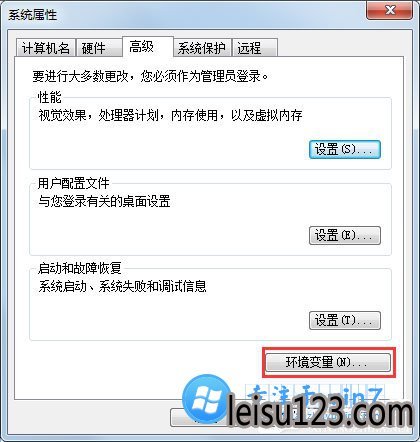Screen dimensions: 420x442
Task: Close the 系统属性 dialog window
Action: point(390,10)
